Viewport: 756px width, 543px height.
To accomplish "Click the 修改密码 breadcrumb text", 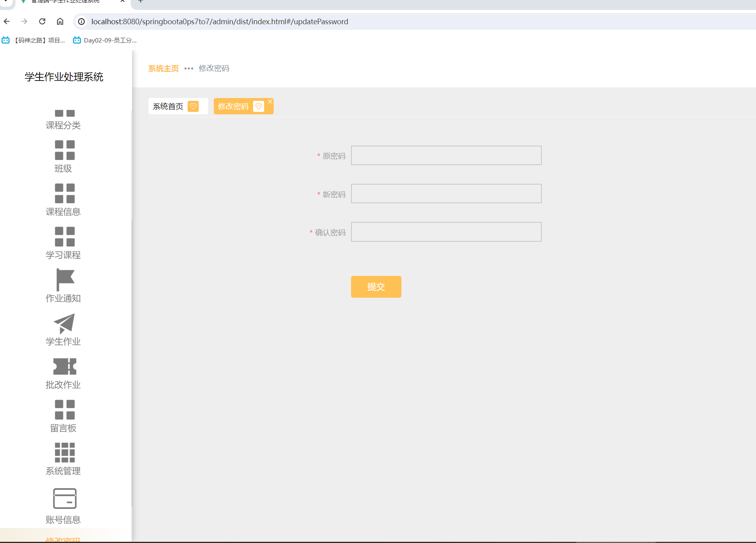I will click(214, 68).
